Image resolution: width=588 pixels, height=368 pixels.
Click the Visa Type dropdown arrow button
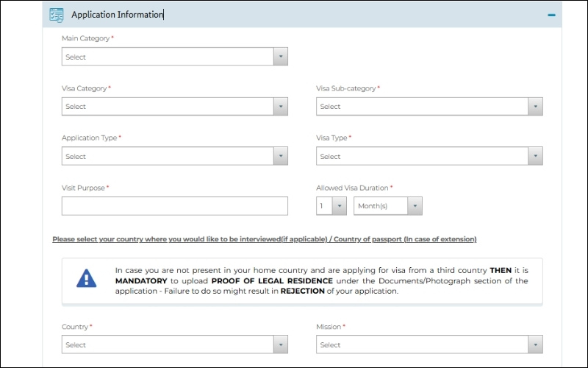(x=535, y=156)
